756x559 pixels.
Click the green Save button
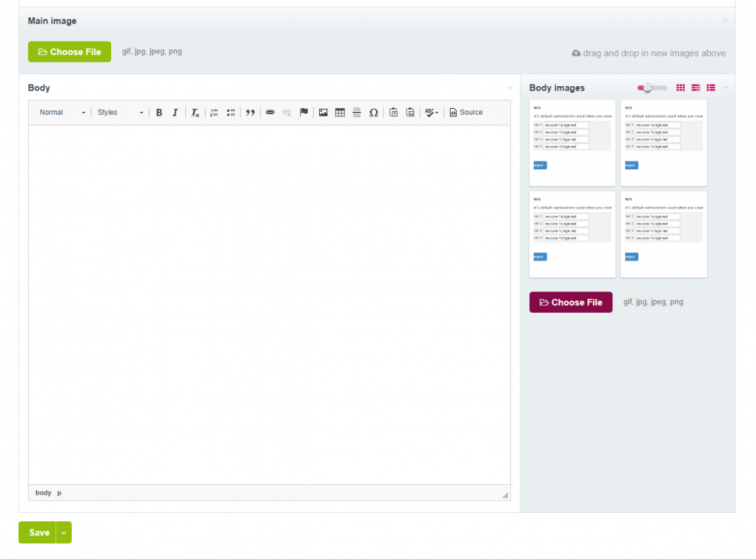pyautogui.click(x=38, y=533)
